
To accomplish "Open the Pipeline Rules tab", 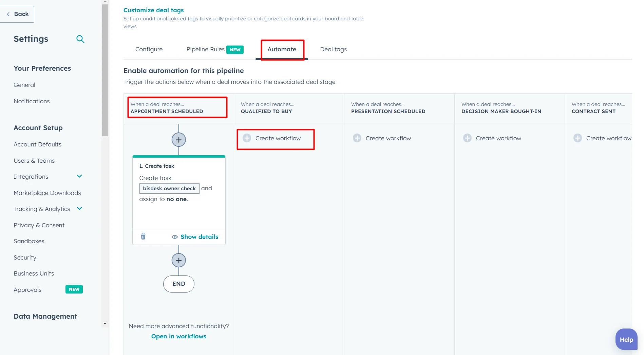I will pos(205,49).
